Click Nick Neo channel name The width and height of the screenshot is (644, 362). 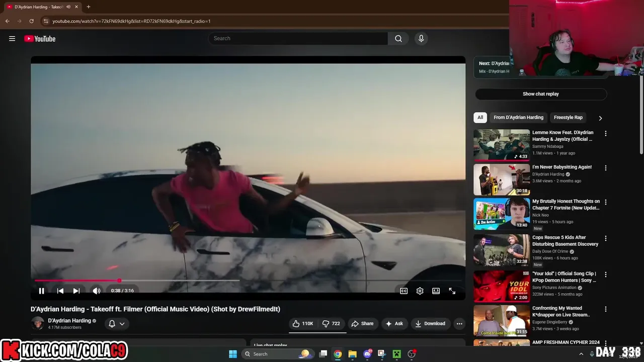tap(541, 215)
